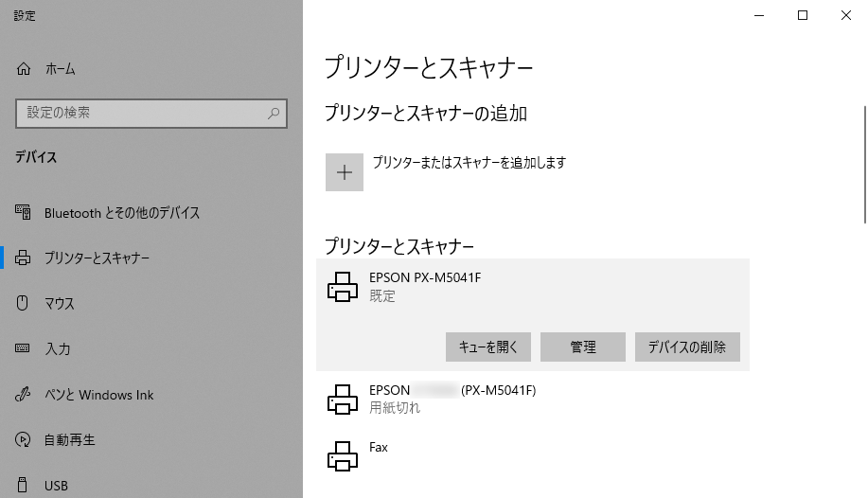Click the USB icon in sidebar

pyautogui.click(x=24, y=486)
